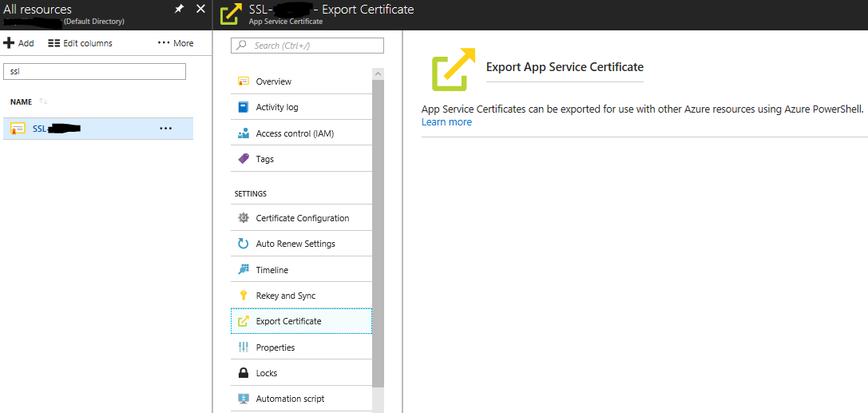Click the Locks padlock icon
The width and height of the screenshot is (868, 413).
click(243, 373)
